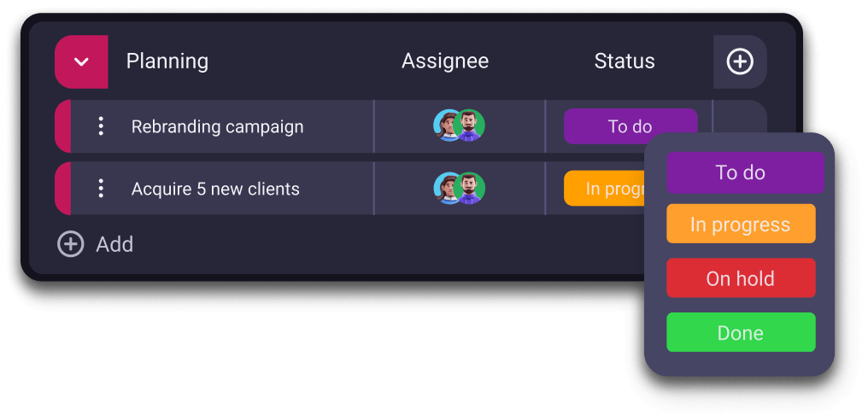Click assignee avatars on Rebranding campaign row

459,126
